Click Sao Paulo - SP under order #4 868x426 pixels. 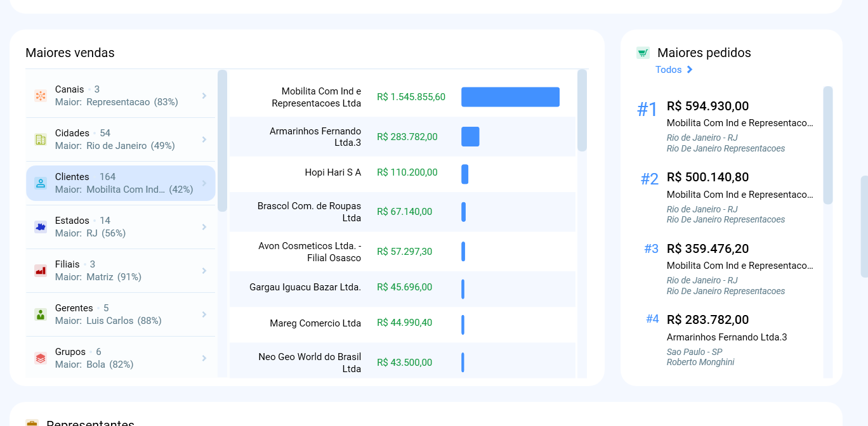click(695, 352)
